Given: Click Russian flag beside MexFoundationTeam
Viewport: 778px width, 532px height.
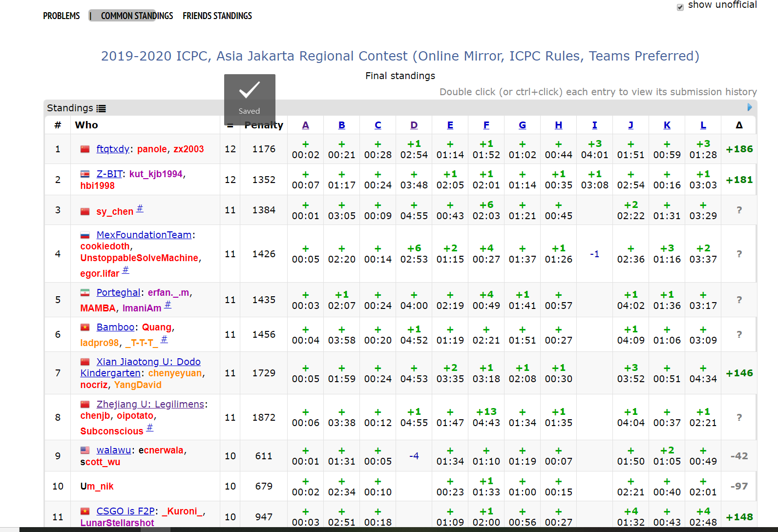Looking at the screenshot, I should [x=85, y=235].
